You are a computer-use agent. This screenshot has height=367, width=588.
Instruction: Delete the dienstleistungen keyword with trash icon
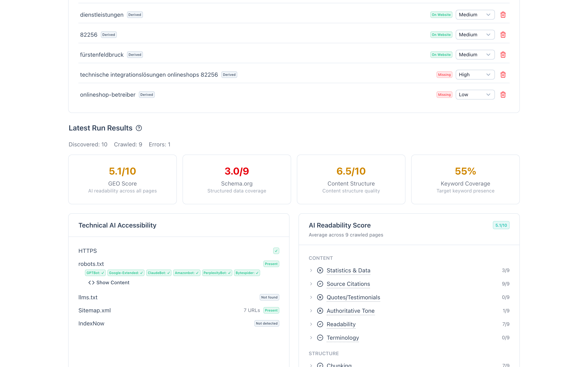tap(503, 15)
